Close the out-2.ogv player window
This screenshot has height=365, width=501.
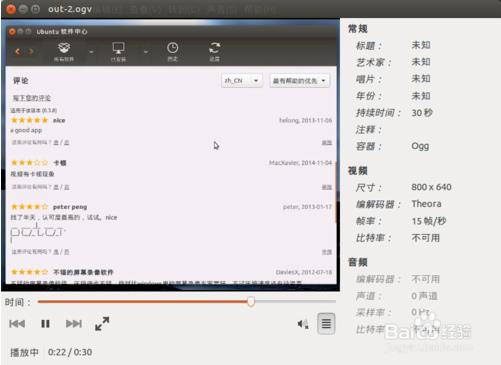[11, 9]
